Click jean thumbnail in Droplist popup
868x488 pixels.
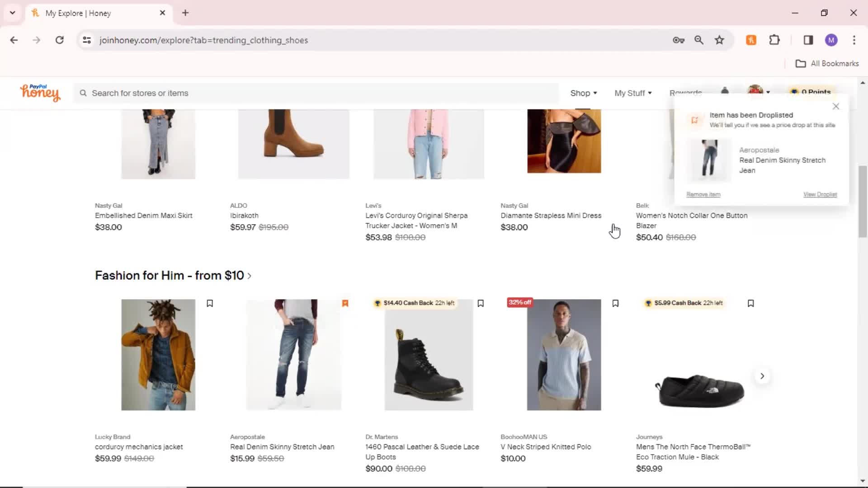[709, 160]
